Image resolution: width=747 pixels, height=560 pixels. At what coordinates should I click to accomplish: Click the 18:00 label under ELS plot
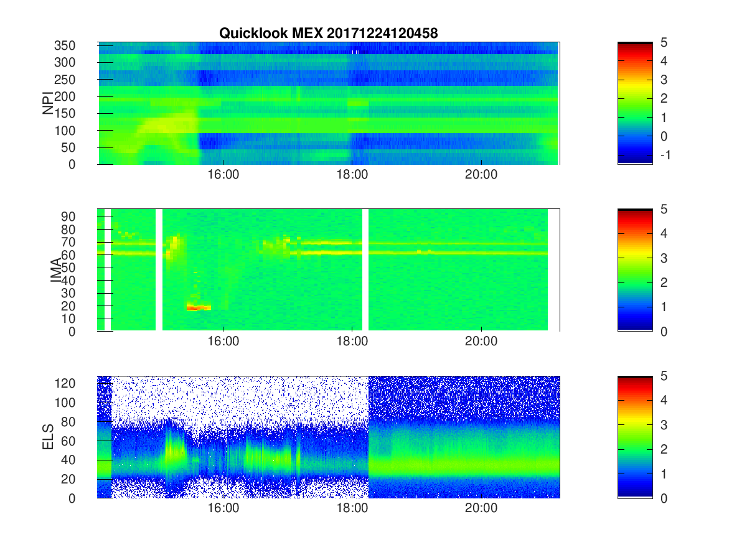(x=352, y=508)
